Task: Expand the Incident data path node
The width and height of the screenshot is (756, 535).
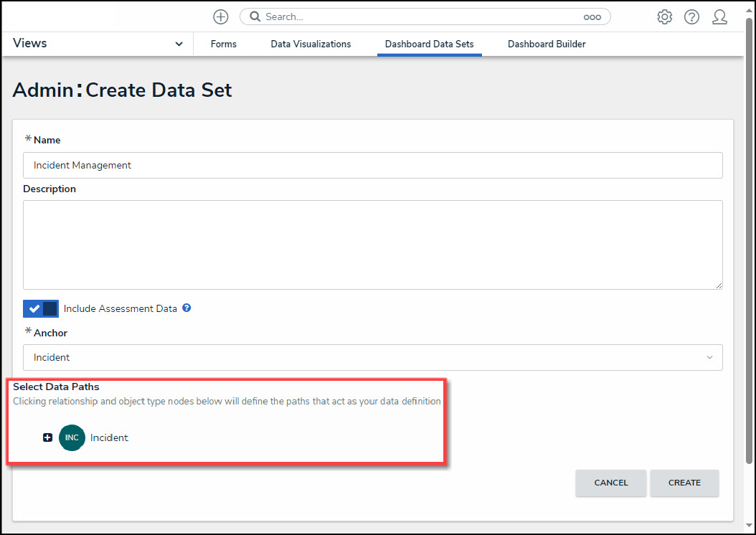Action: (x=47, y=437)
